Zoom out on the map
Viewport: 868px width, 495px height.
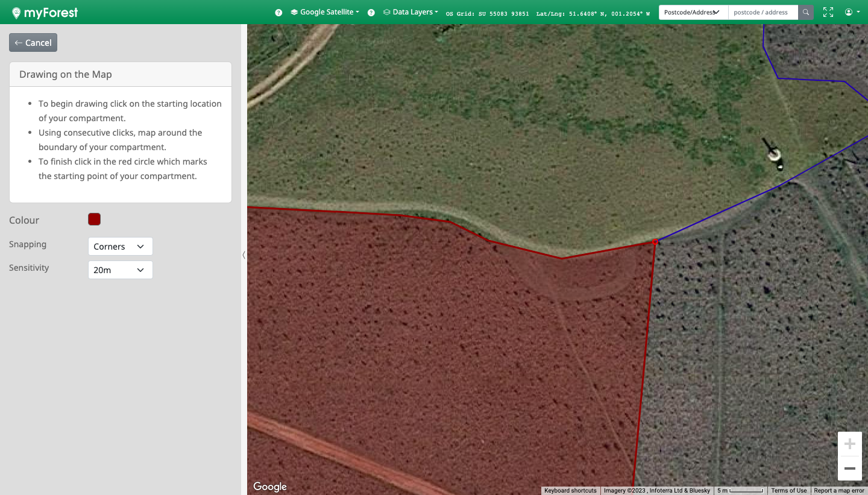pyautogui.click(x=849, y=468)
